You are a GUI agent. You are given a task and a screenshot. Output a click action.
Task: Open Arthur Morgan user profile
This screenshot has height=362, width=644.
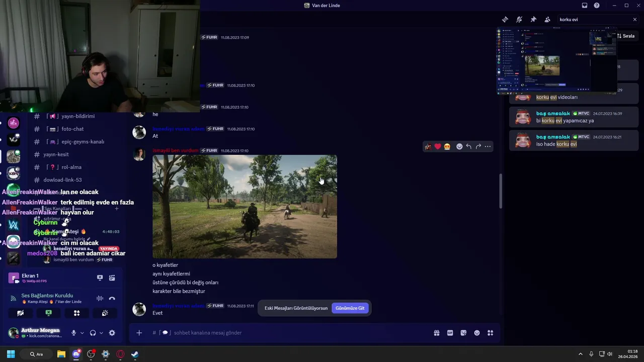35,333
